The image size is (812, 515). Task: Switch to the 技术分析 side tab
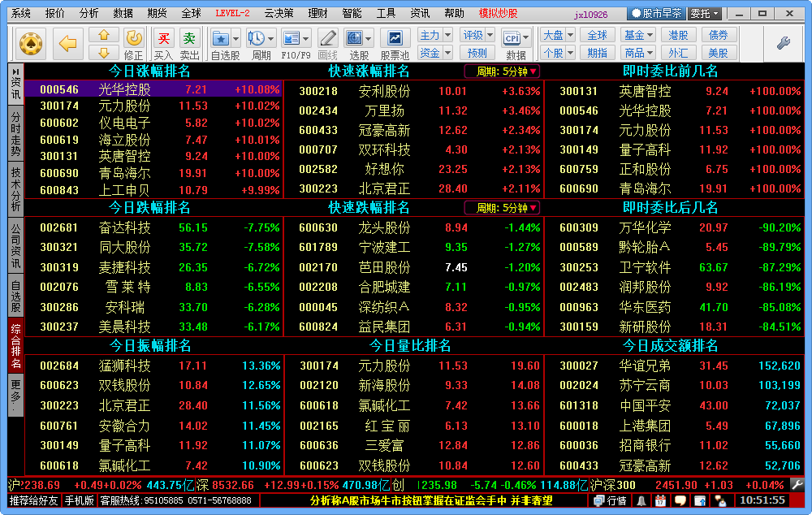[x=16, y=189]
